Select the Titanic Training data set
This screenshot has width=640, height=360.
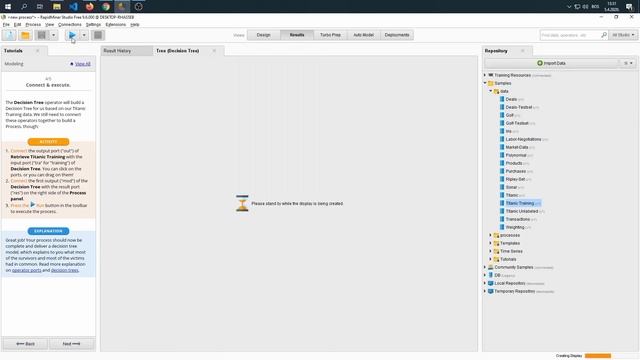tap(520, 203)
